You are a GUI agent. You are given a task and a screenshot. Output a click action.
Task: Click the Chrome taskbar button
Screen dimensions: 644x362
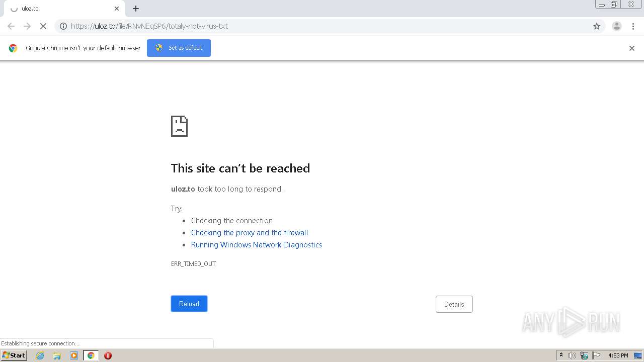coord(91,355)
